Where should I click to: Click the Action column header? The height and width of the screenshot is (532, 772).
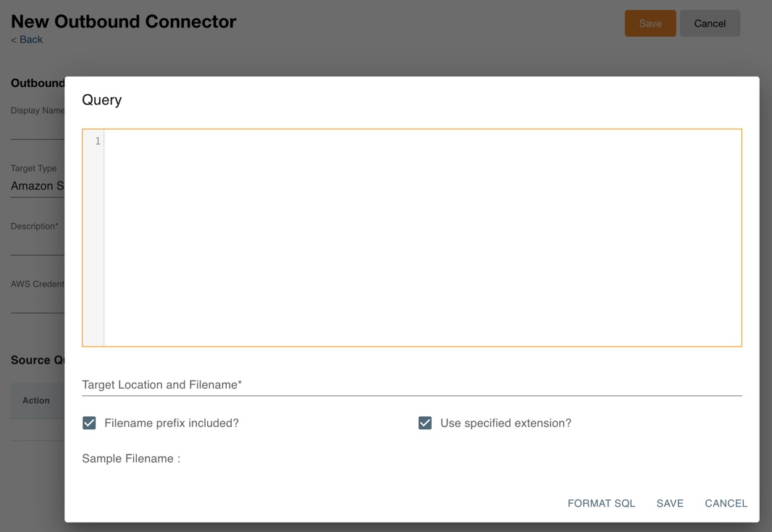click(36, 400)
